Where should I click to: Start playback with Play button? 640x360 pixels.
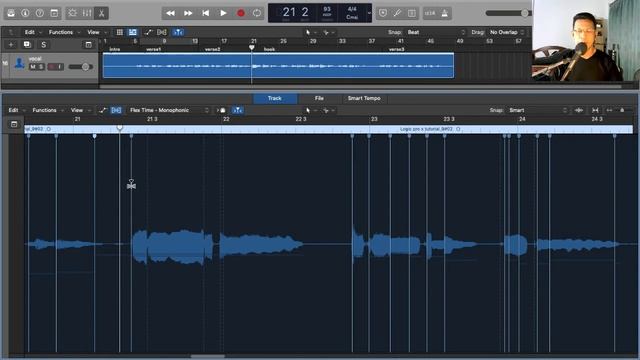(223, 13)
